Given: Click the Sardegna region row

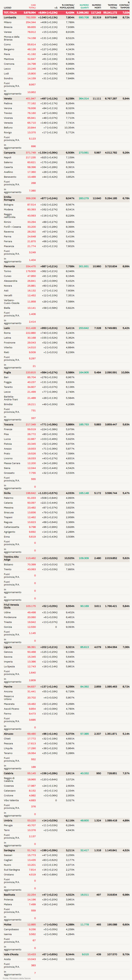Looking at the screenshot, I should pos(10,858).
